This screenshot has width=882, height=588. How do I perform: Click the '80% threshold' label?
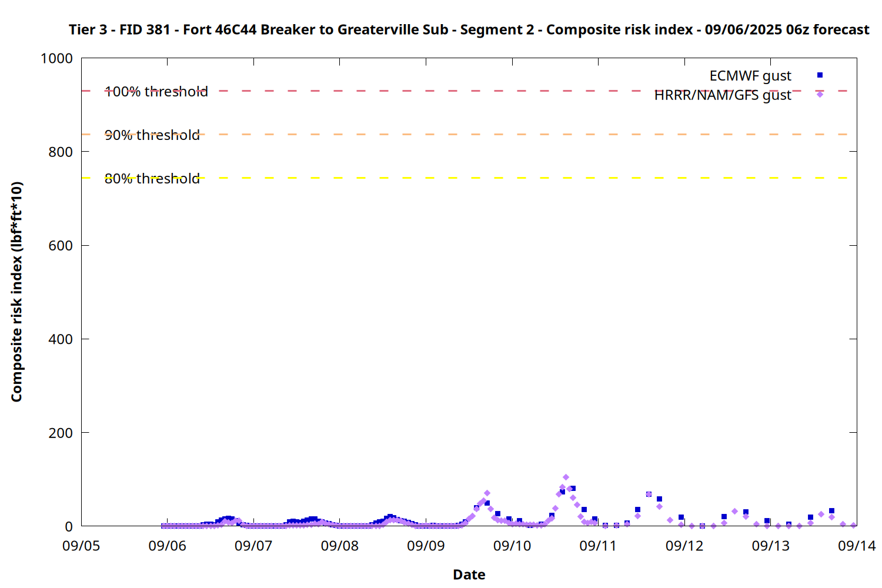(x=152, y=179)
